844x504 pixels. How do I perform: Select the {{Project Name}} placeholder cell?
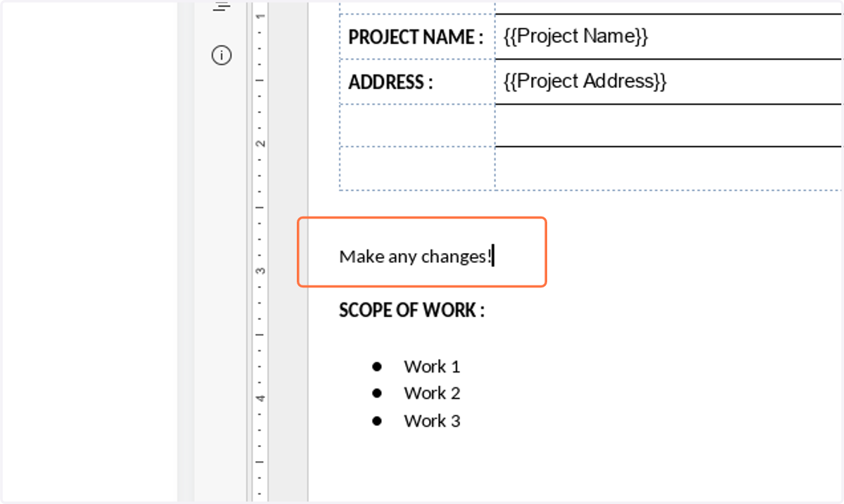(668, 37)
